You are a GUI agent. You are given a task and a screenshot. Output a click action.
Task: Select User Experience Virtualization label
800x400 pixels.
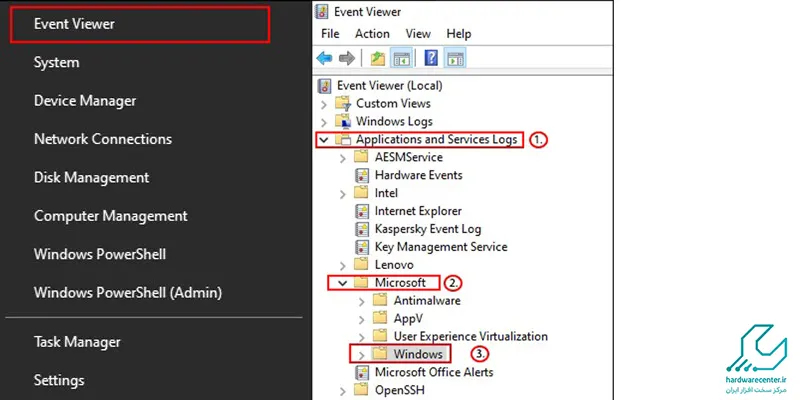(x=470, y=336)
